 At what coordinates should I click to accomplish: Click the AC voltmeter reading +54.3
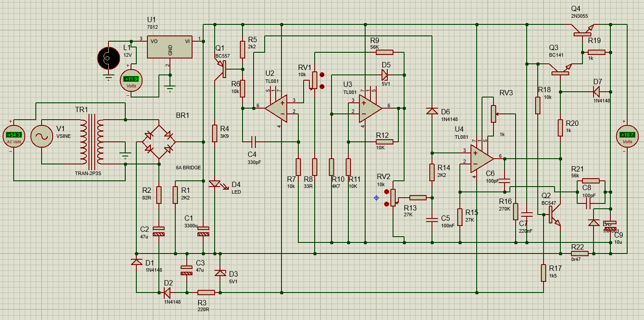click(x=13, y=135)
